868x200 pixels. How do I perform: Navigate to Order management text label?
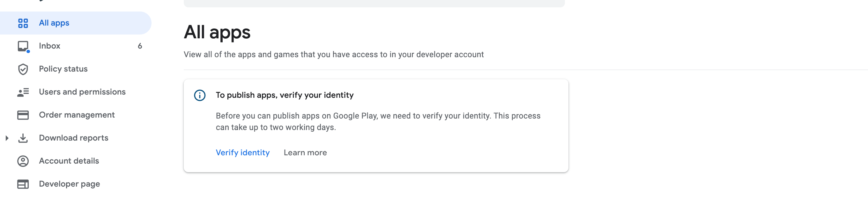pyautogui.click(x=77, y=115)
